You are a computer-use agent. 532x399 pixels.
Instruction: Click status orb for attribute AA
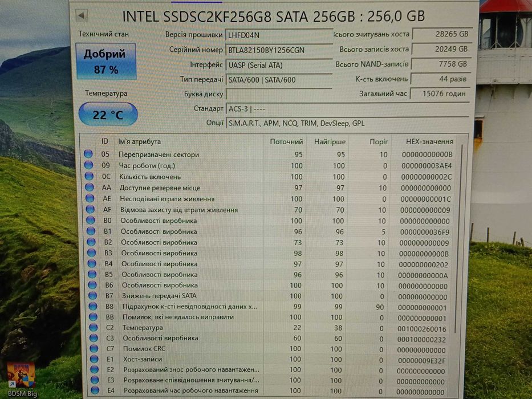(x=89, y=188)
